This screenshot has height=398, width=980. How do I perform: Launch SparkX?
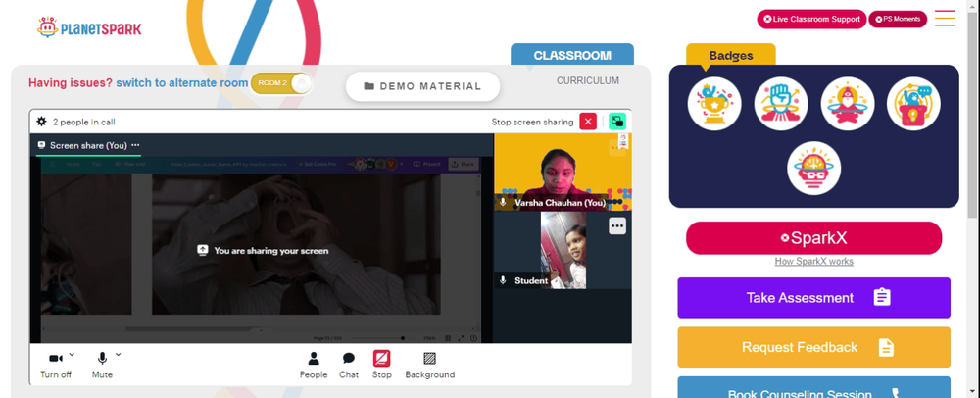(x=813, y=238)
